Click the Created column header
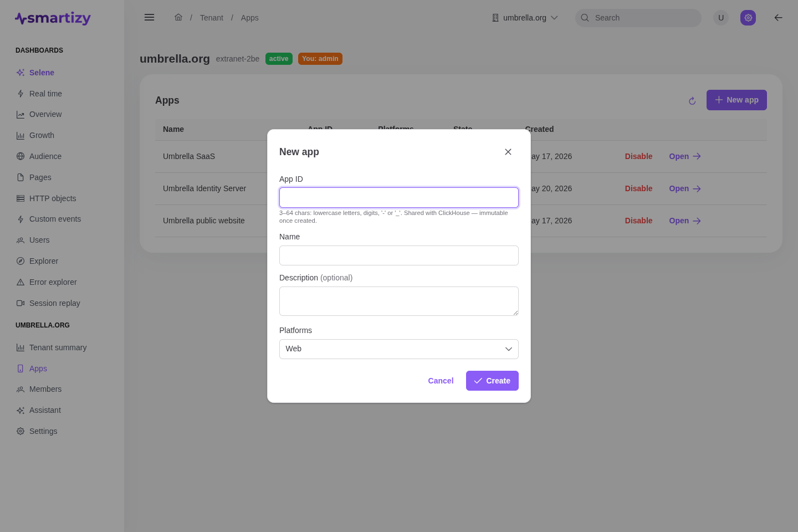The image size is (798, 532). (x=539, y=129)
